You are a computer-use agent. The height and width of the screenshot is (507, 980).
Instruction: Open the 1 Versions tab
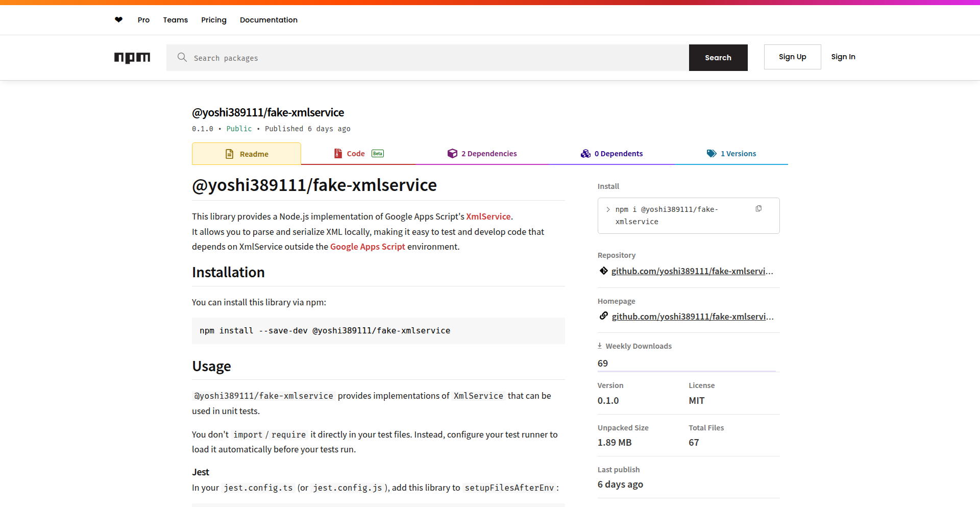(731, 154)
